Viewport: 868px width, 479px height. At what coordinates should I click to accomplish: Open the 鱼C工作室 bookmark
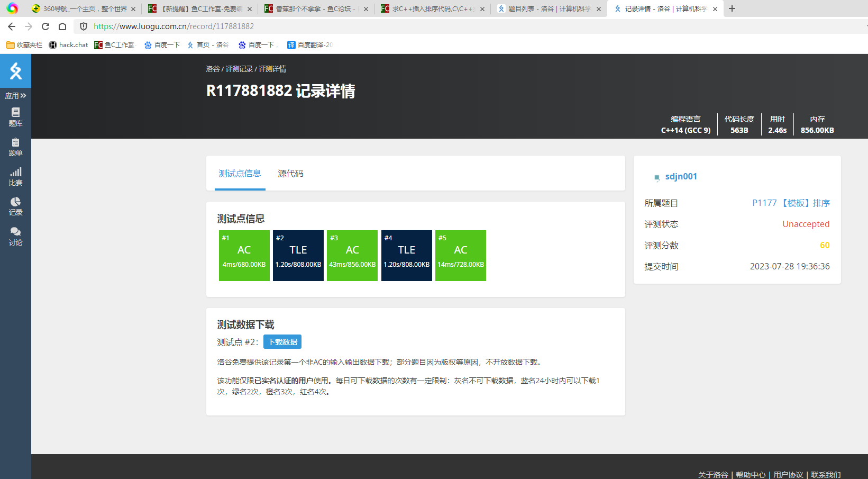115,45
